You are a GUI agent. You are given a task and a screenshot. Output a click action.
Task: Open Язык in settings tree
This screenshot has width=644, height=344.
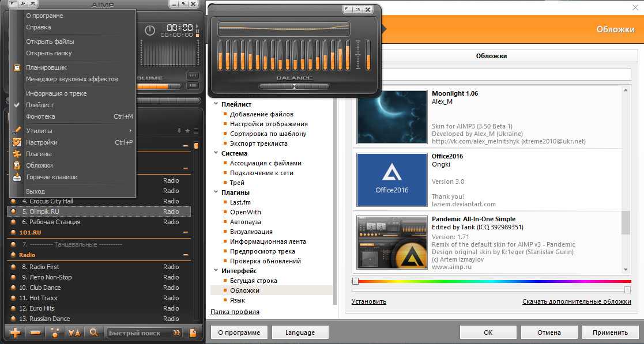point(238,300)
